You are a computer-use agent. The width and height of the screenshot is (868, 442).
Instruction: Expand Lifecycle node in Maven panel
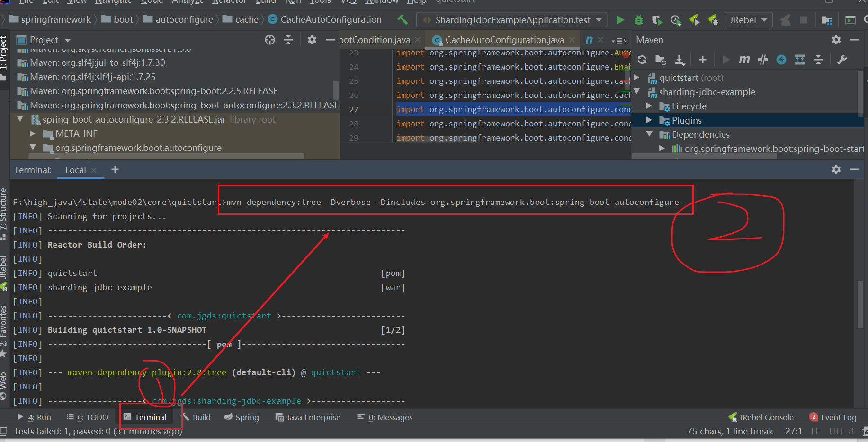coord(649,106)
